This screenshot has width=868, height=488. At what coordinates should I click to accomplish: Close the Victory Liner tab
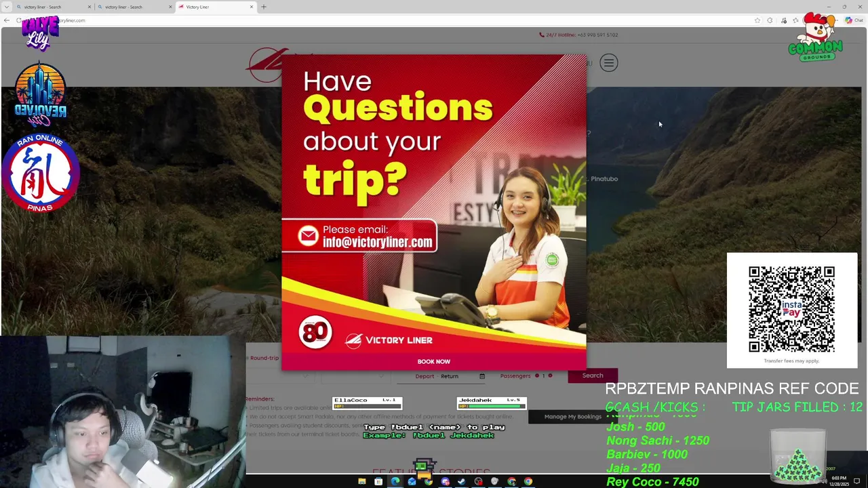coord(252,7)
